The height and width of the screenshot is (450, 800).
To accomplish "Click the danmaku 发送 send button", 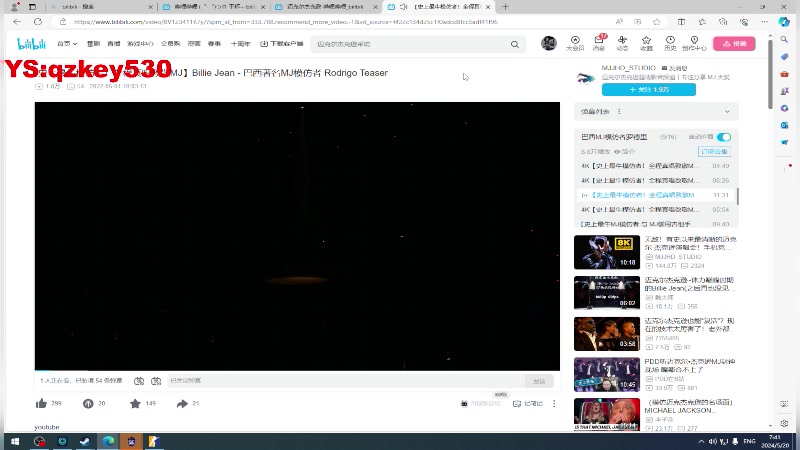I will point(539,381).
